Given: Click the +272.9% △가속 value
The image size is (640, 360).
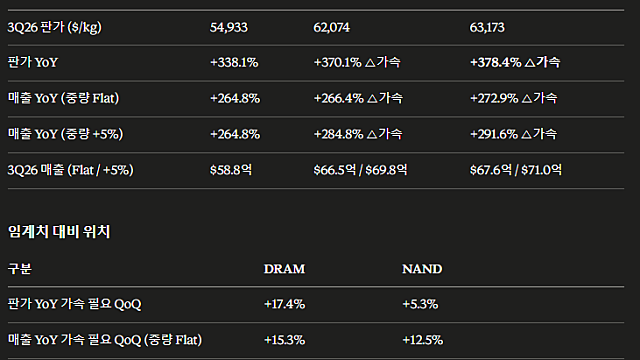Looking at the screenshot, I should [513, 98].
